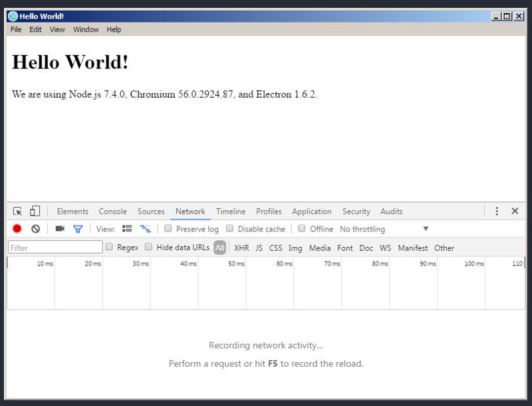The image size is (532, 406).
Task: Switch to the Console tab
Action: pos(112,212)
